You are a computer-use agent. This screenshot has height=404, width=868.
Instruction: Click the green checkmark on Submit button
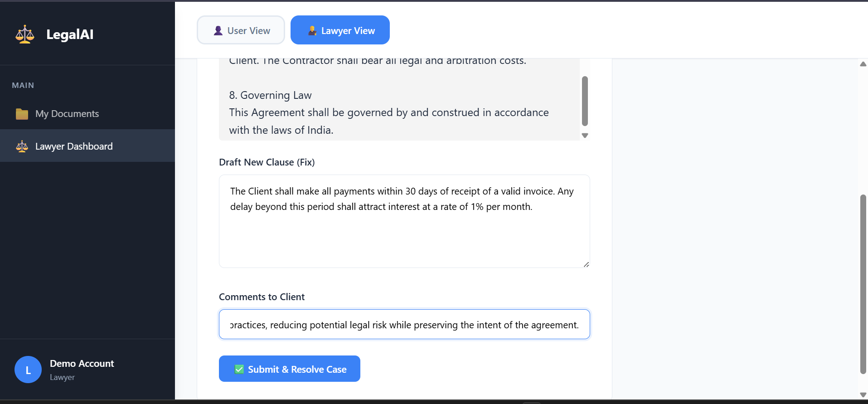239,369
